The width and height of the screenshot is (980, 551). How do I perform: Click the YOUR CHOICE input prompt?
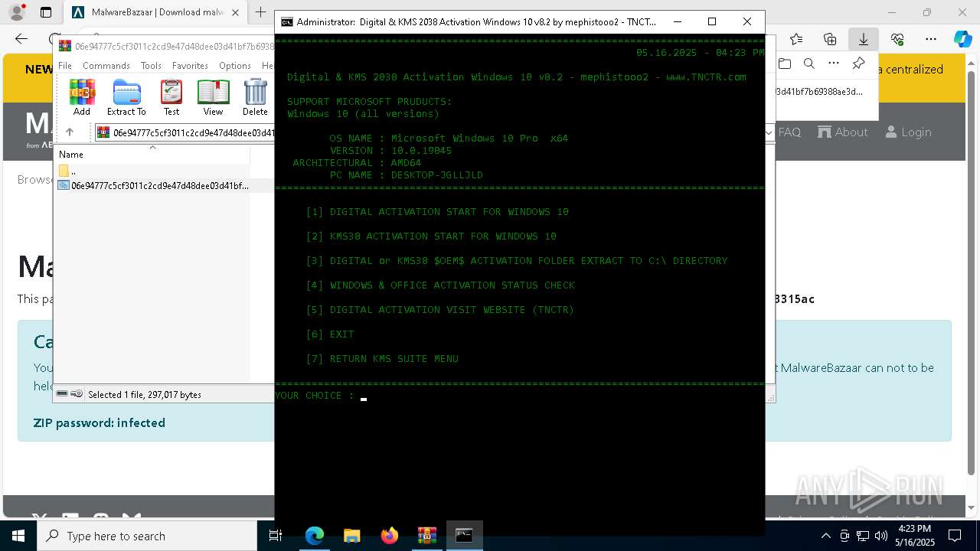[x=321, y=396]
